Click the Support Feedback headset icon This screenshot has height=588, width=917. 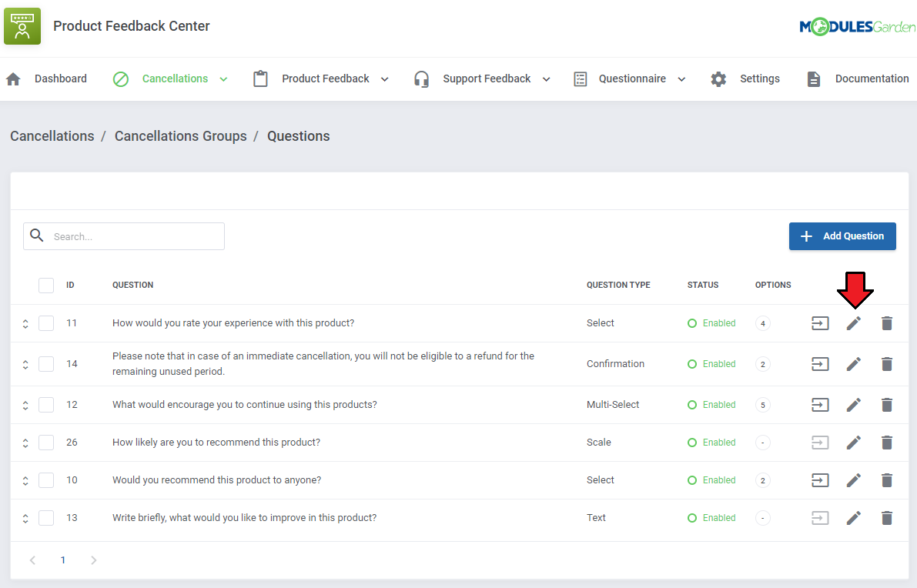421,79
